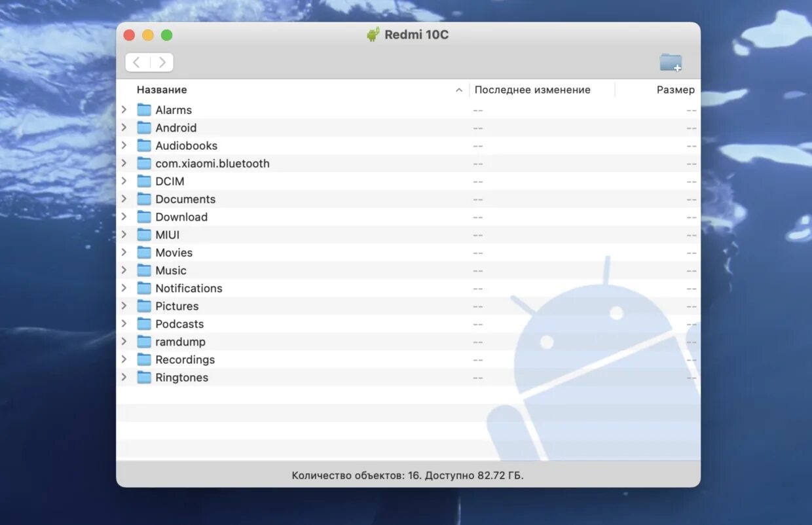Click the status bar object count text
Screen dimensions: 812x525
coord(408,475)
